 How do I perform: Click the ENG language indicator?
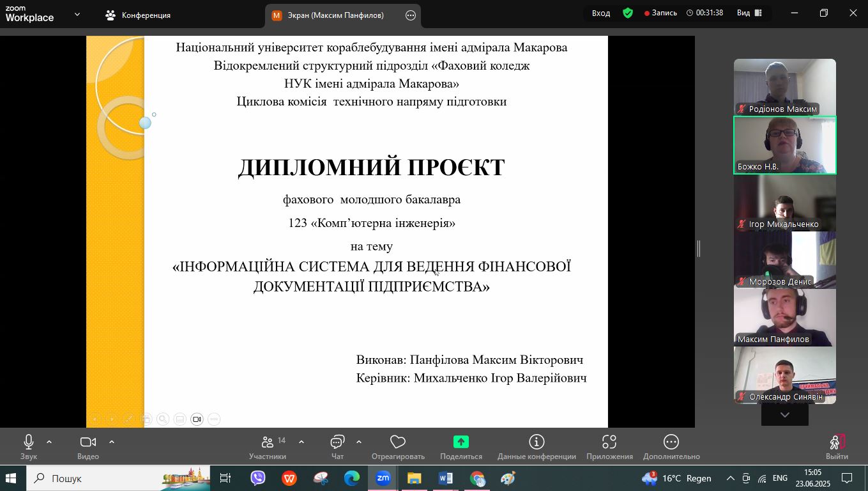[780, 478]
